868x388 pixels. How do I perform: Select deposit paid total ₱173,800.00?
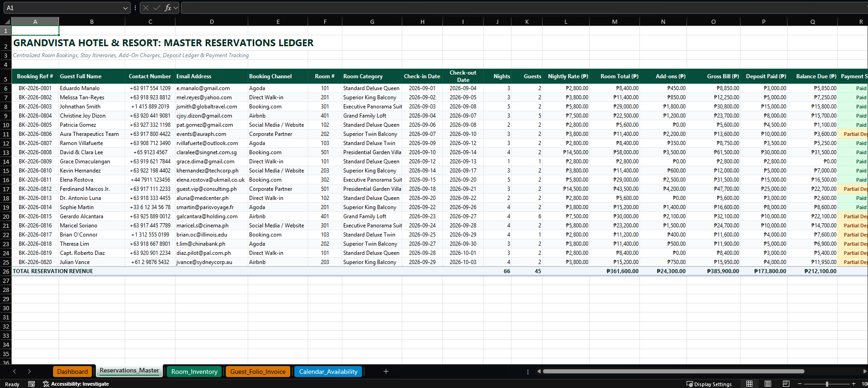[x=764, y=271]
